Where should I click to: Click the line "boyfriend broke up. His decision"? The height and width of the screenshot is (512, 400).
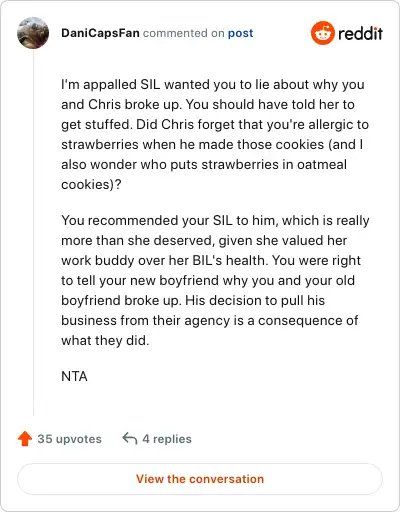193,301
